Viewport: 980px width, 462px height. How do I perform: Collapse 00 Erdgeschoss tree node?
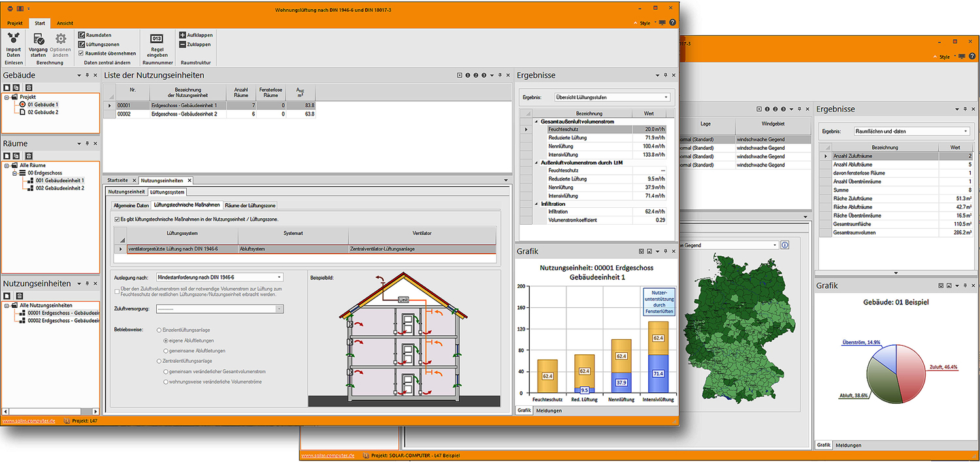[x=14, y=173]
